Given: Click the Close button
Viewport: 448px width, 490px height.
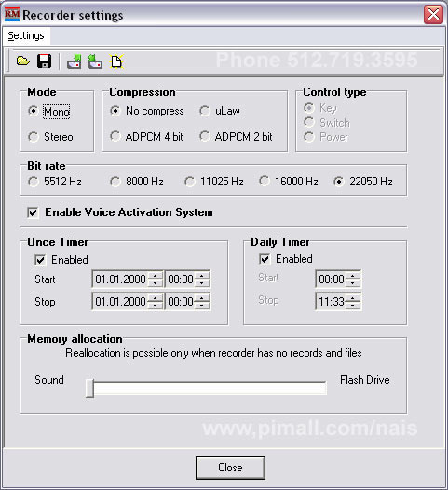Looking at the screenshot, I should click(230, 468).
